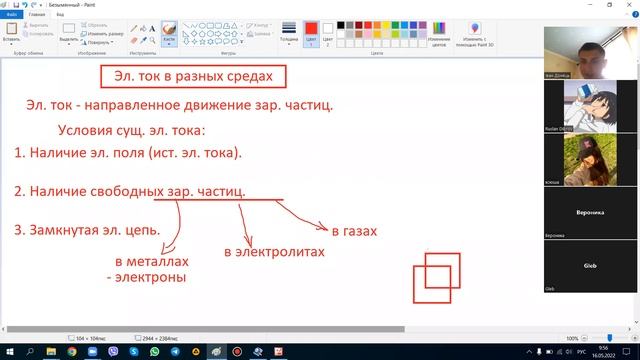Pick the triangle shape in shapes gallery
The width and height of the screenshot is (640, 360).
[234, 26]
